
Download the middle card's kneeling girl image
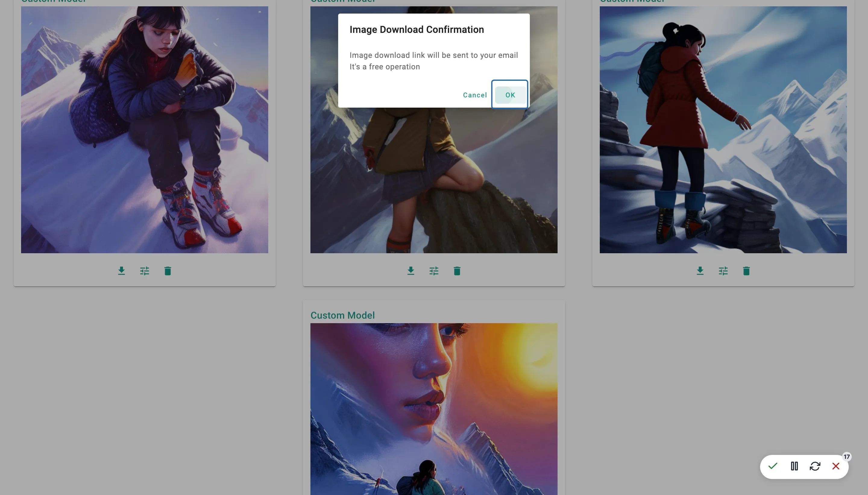point(410,271)
